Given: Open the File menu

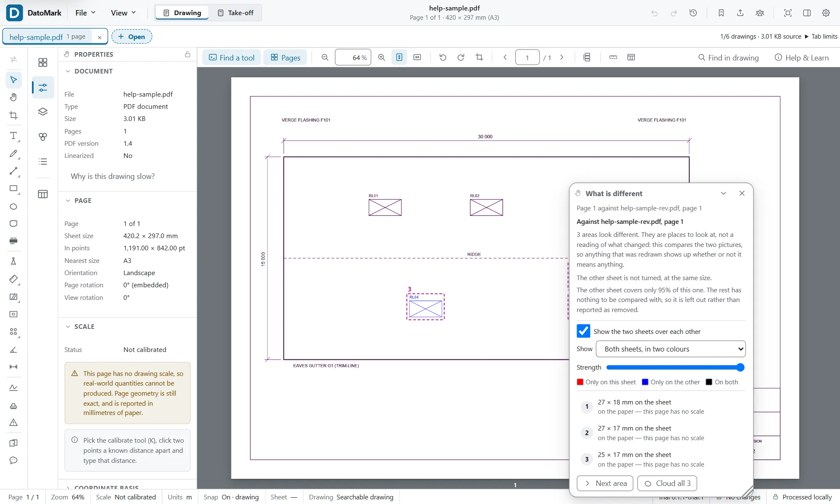Looking at the screenshot, I should click(x=85, y=13).
